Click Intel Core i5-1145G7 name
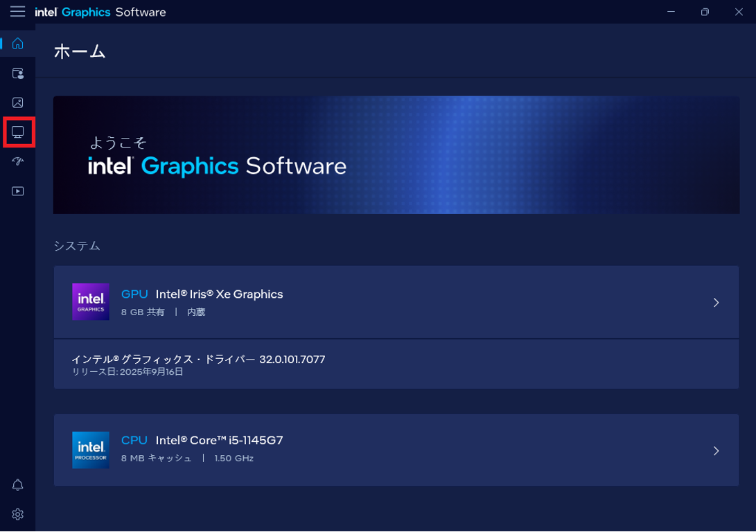This screenshot has width=756, height=532. click(x=220, y=440)
